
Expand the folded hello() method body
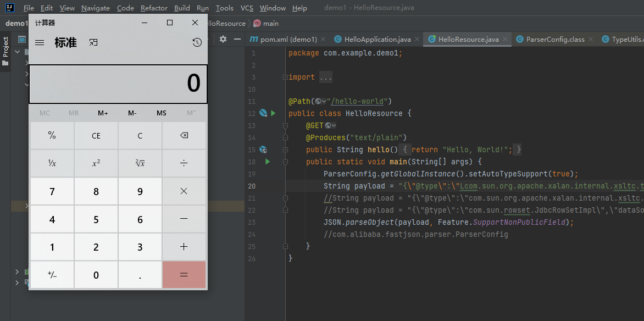285,150
